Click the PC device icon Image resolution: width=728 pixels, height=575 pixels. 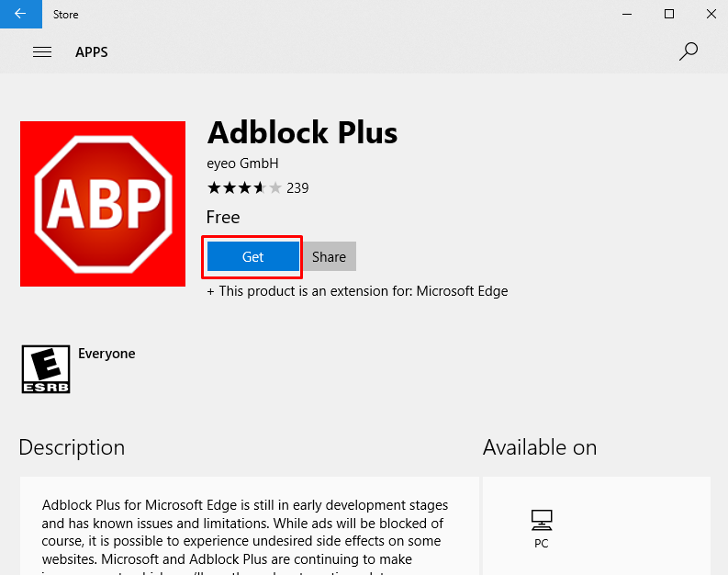pos(542,521)
